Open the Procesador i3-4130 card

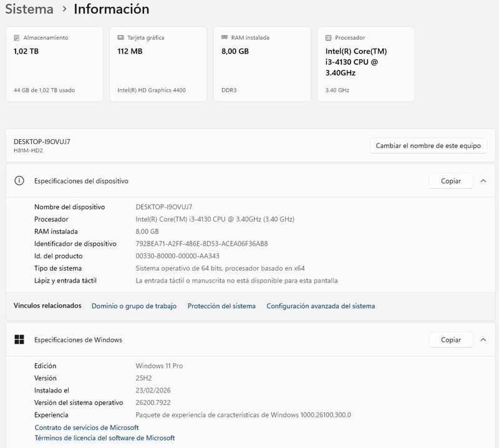[366, 64]
